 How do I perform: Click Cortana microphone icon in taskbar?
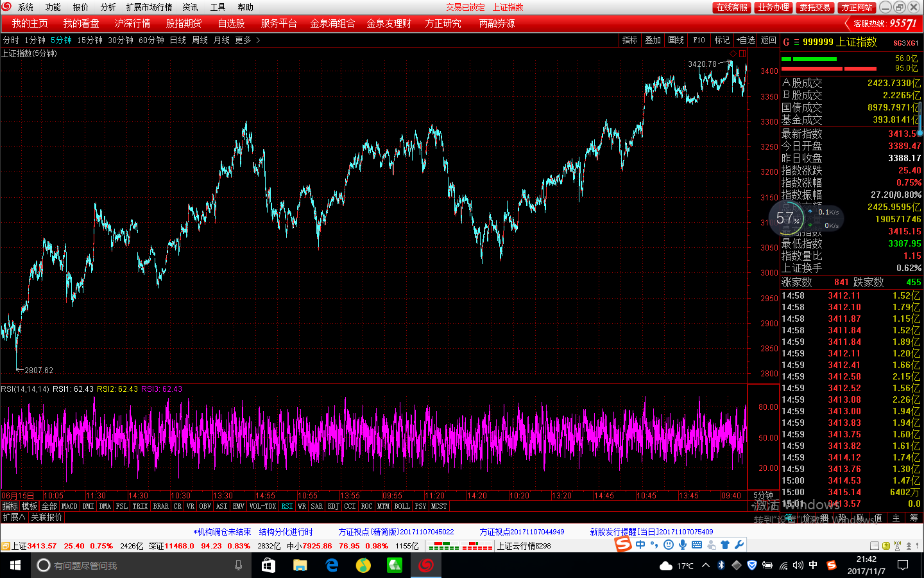(x=238, y=565)
